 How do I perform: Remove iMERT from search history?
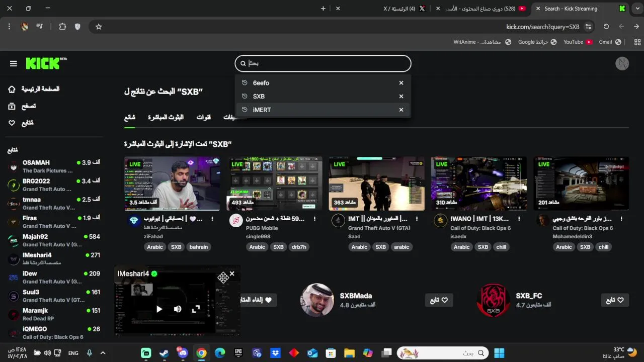[x=401, y=110]
